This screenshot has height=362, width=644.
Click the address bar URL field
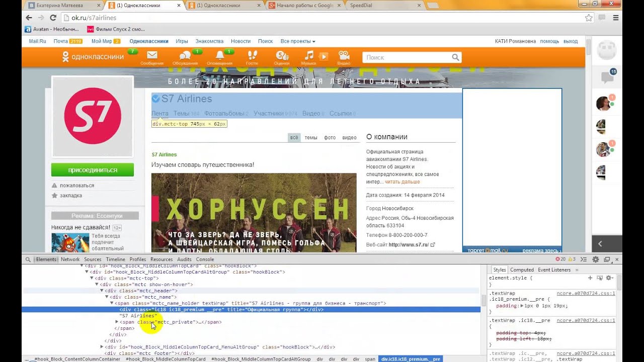322,18
